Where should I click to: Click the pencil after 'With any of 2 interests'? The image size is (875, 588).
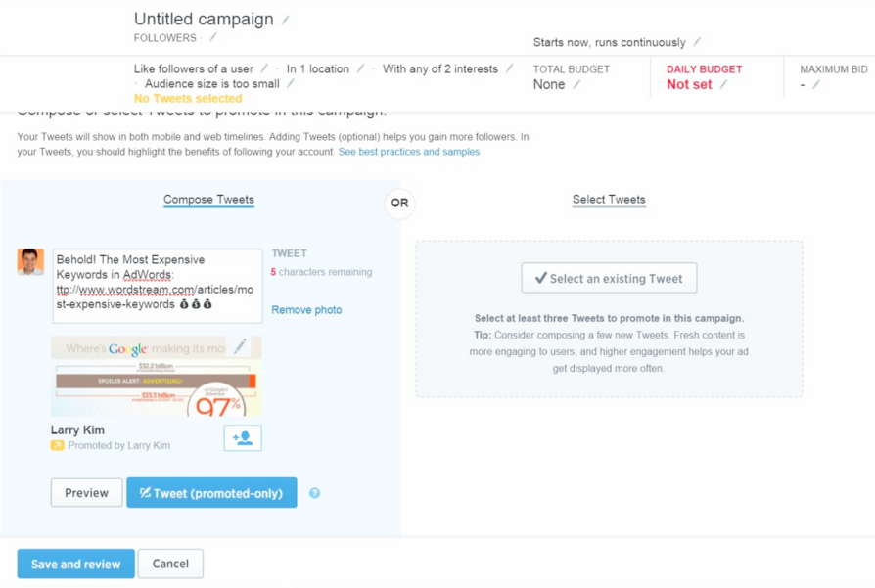coord(509,68)
